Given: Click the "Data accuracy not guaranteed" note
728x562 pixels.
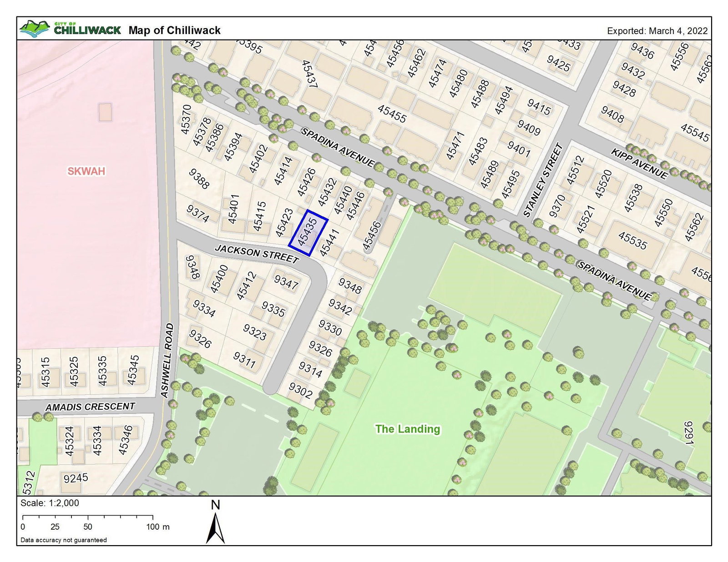Looking at the screenshot, I should click(x=64, y=540).
